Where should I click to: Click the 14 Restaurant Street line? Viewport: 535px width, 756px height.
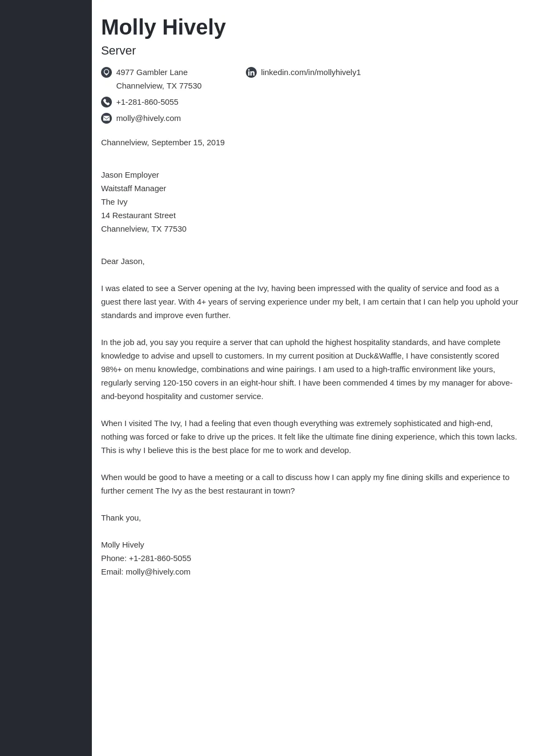click(x=138, y=215)
